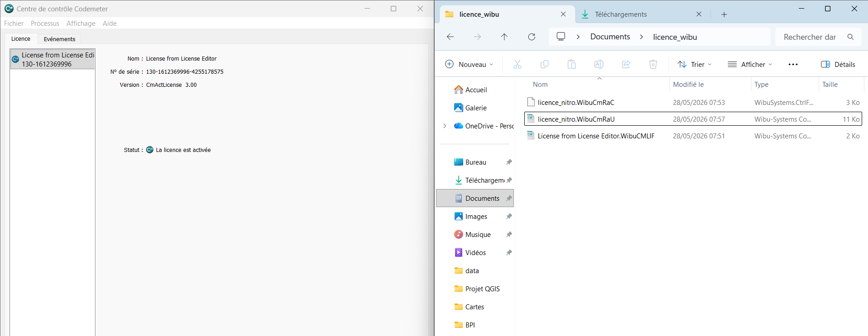Close the Téléchargements tab
Screen dimensions: 868x336
pyautogui.click(x=699, y=14)
